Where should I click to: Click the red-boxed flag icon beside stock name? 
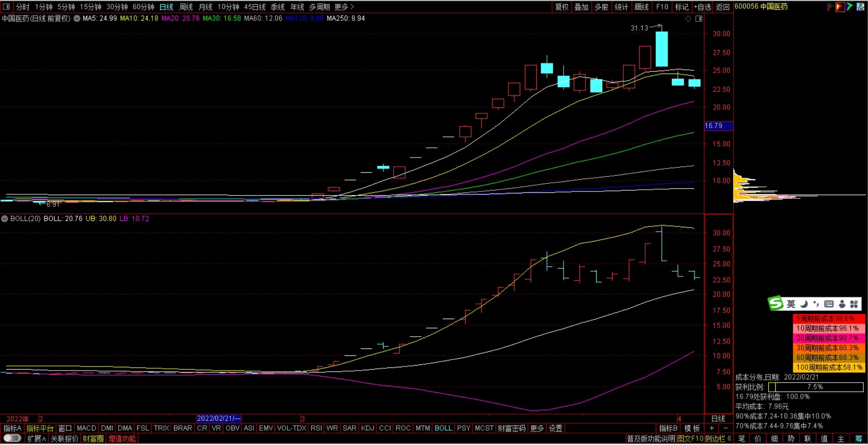click(840, 7)
